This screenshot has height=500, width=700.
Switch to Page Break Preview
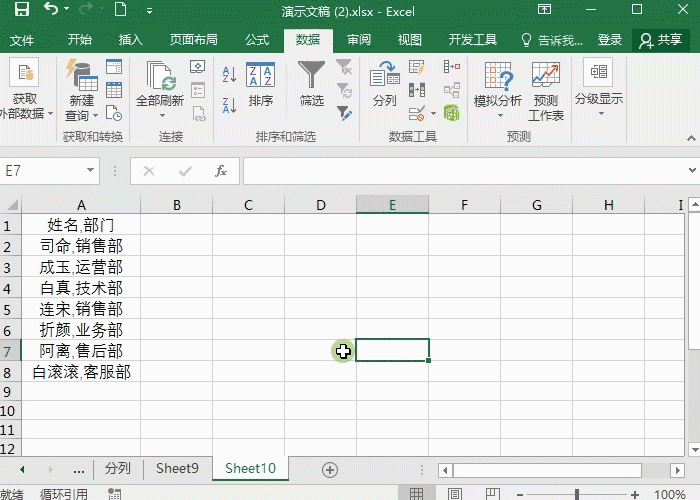492,494
